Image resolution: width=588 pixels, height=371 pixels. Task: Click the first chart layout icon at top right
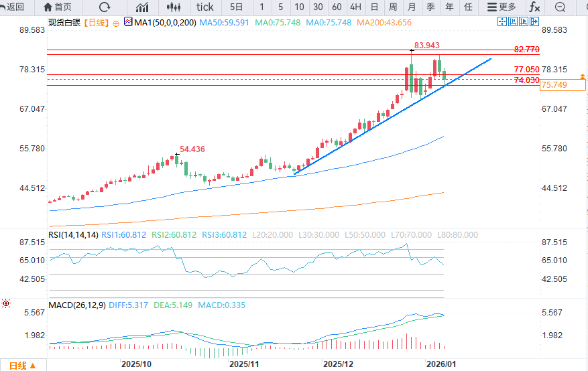tap(502, 21)
